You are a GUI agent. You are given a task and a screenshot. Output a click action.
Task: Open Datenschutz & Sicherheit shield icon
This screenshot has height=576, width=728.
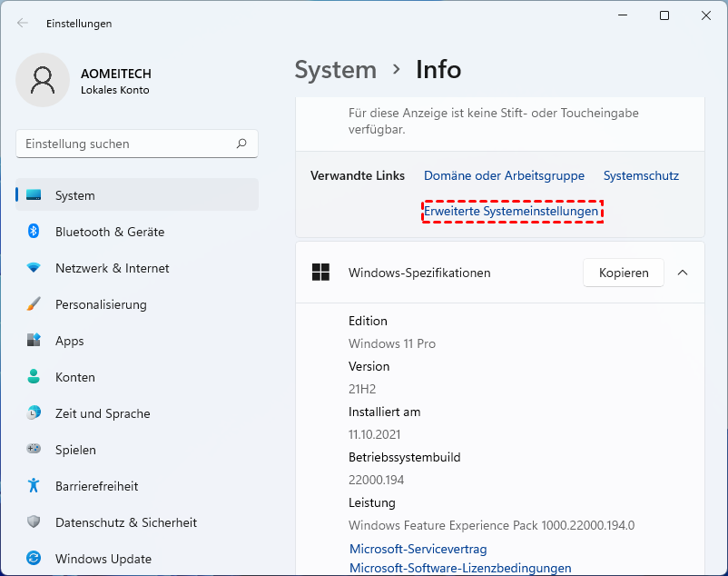coord(34,522)
